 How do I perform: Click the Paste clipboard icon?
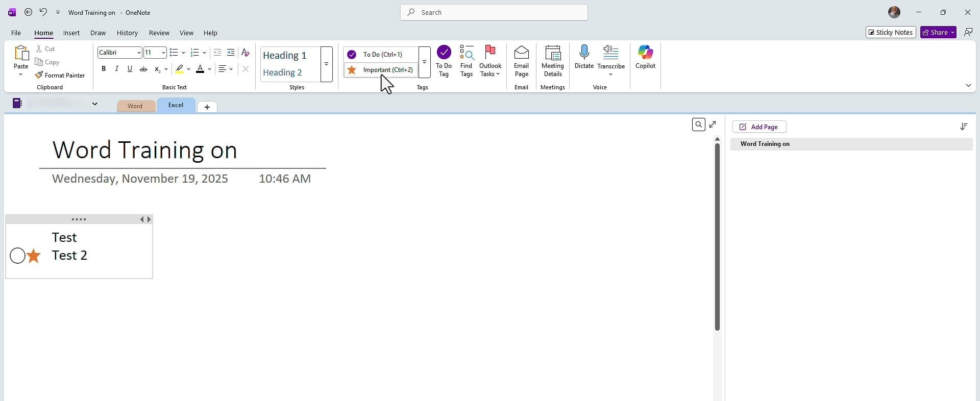tap(21, 53)
